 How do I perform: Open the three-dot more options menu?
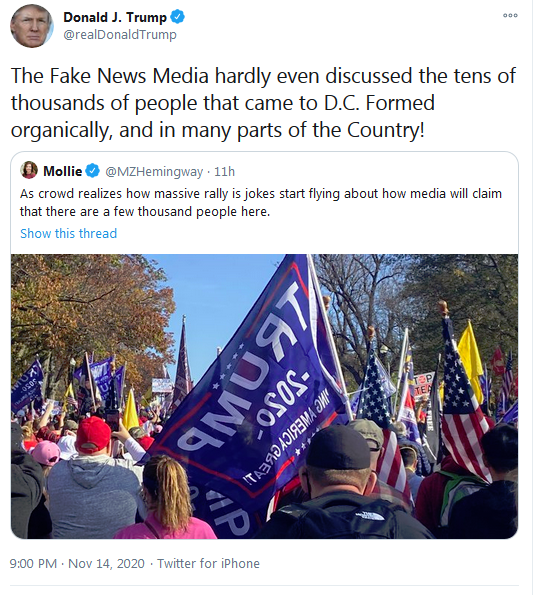510,16
